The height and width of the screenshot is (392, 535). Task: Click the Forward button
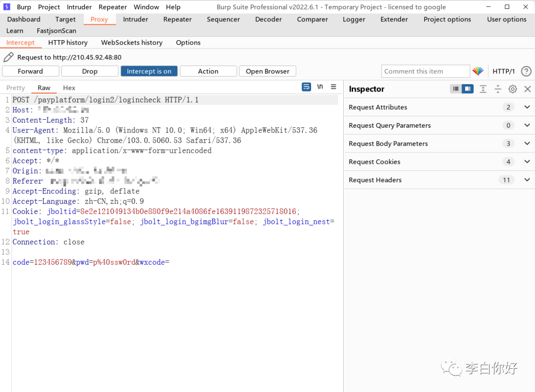point(30,71)
